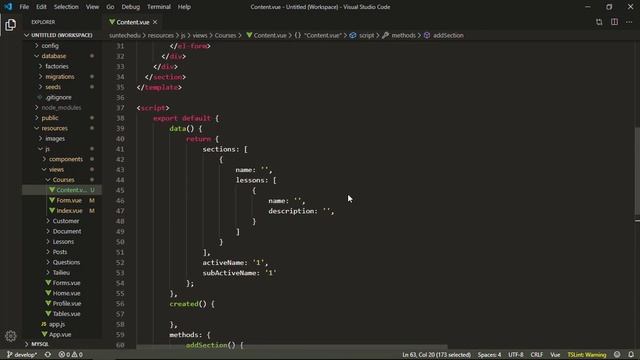Open notifications bell icon
The width and height of the screenshot is (640, 360).
click(631, 354)
